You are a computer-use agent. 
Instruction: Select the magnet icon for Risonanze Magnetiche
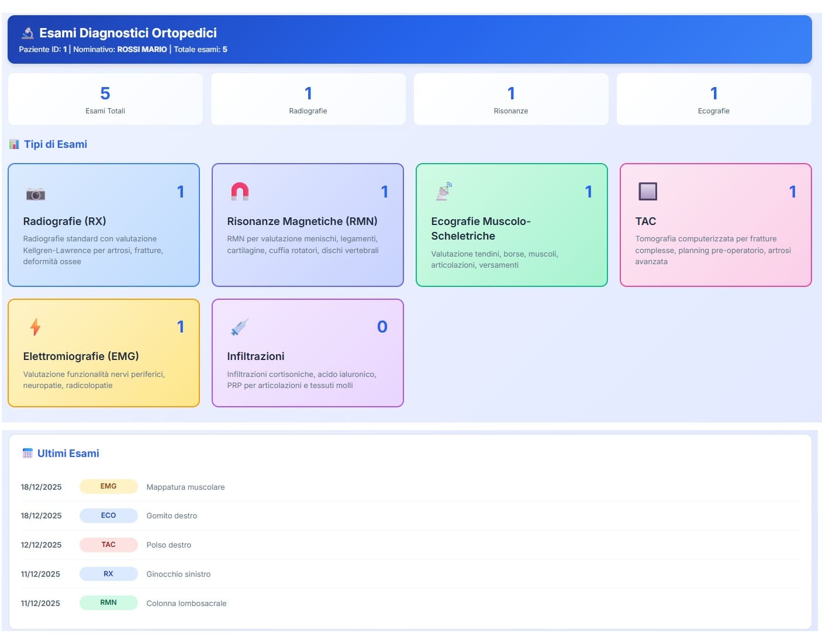tap(240, 191)
